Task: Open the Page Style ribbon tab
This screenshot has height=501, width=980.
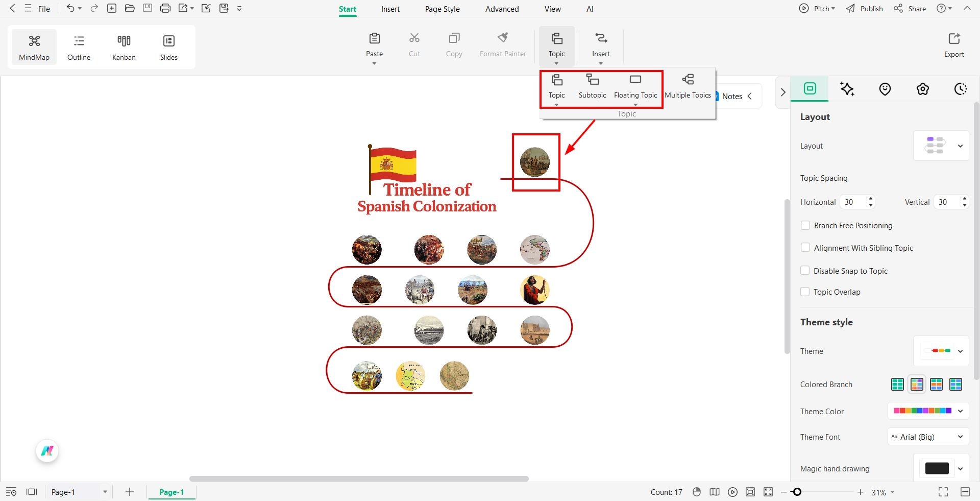Action: click(x=442, y=9)
